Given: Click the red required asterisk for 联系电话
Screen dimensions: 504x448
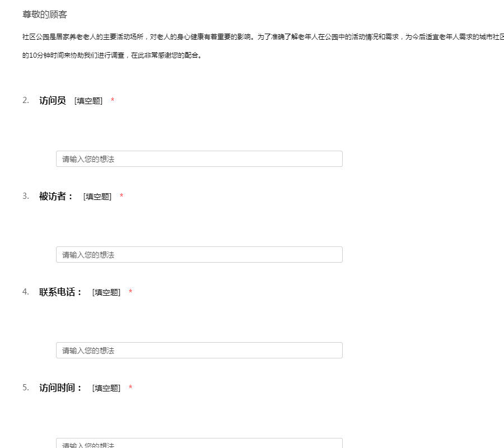Looking at the screenshot, I should [x=130, y=292].
